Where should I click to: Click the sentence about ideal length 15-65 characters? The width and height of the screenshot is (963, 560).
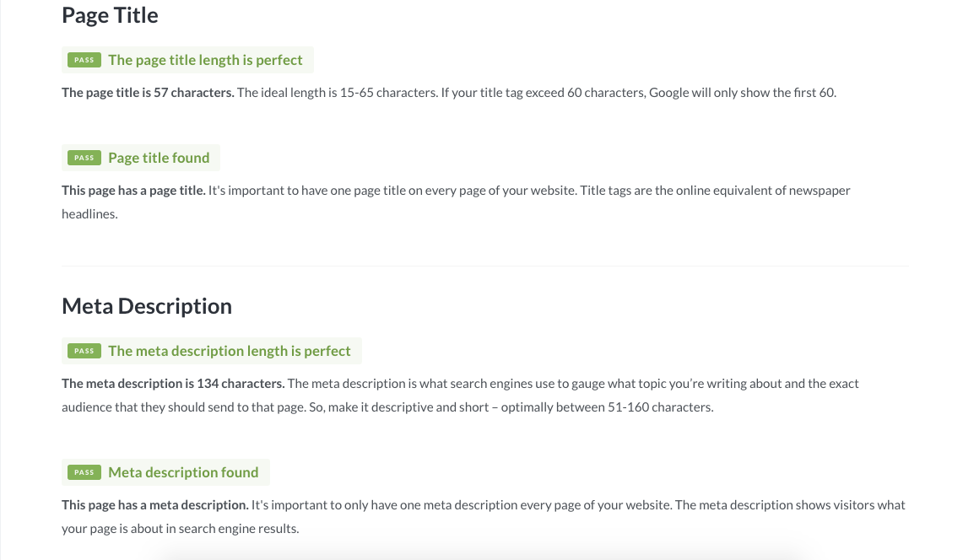(x=337, y=93)
